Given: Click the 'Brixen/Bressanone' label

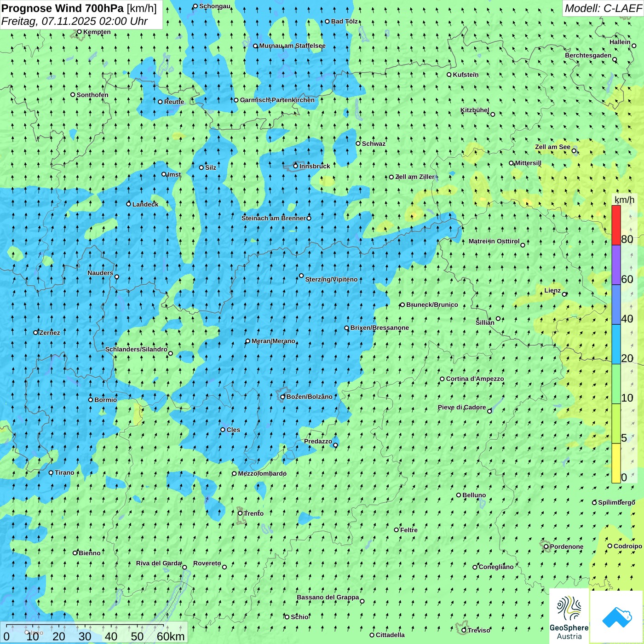Looking at the screenshot, I should coord(379,328).
